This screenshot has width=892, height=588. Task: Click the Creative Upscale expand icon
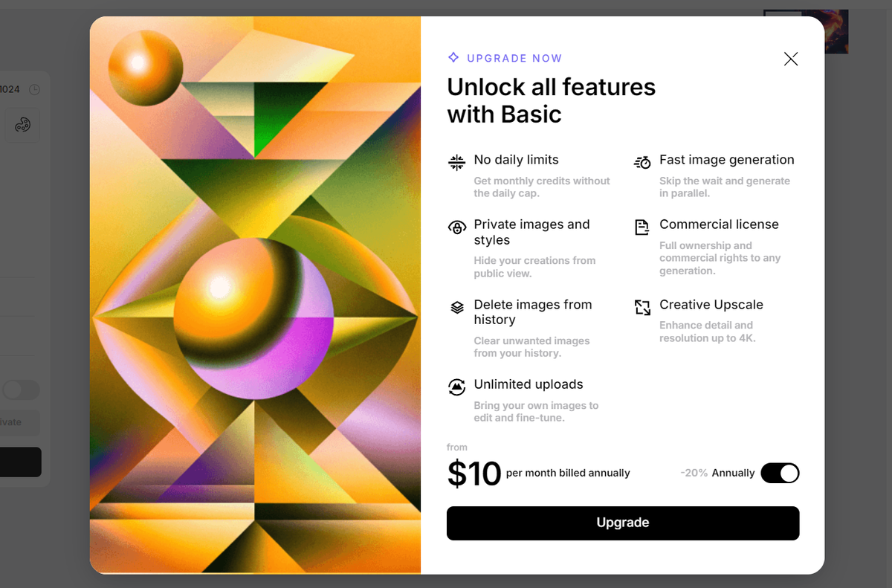tap(642, 307)
